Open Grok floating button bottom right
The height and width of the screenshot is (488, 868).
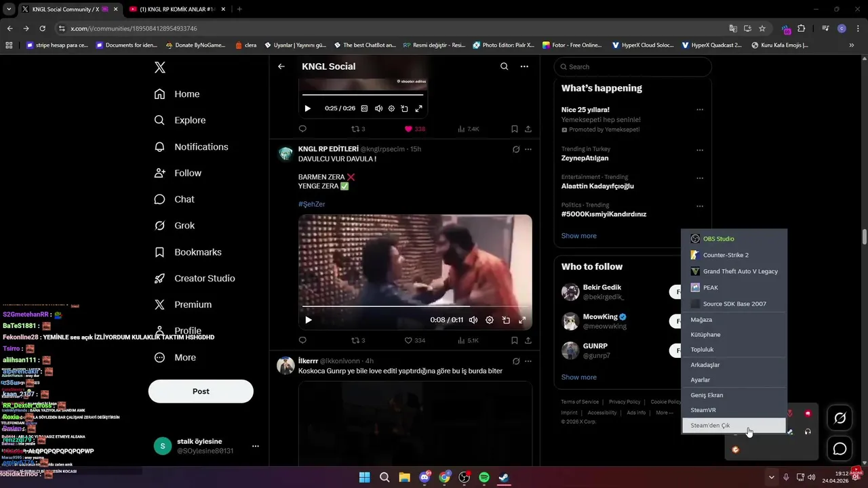pos(840,418)
